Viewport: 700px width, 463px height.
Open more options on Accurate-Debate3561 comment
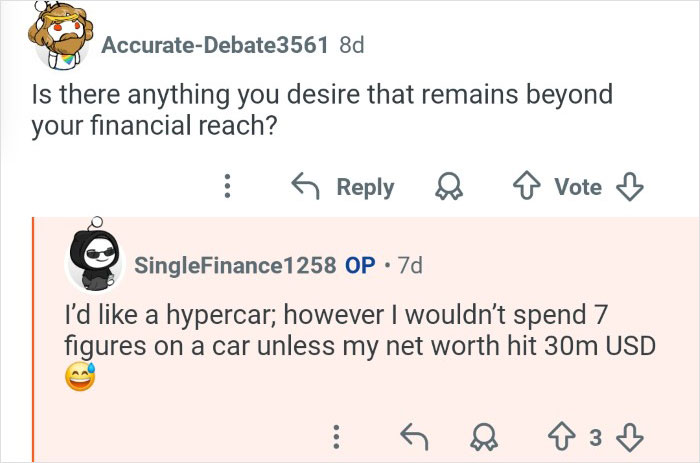click(227, 186)
